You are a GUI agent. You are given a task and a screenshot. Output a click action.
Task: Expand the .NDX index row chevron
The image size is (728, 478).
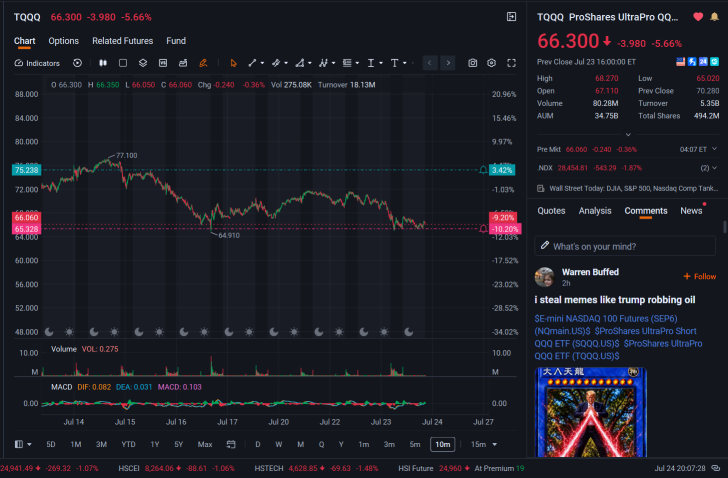(715, 168)
